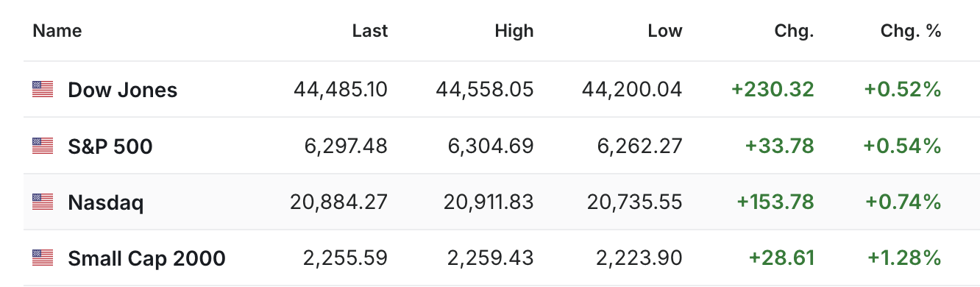Sort table by the High column header
The image size is (980, 287).
point(514,31)
